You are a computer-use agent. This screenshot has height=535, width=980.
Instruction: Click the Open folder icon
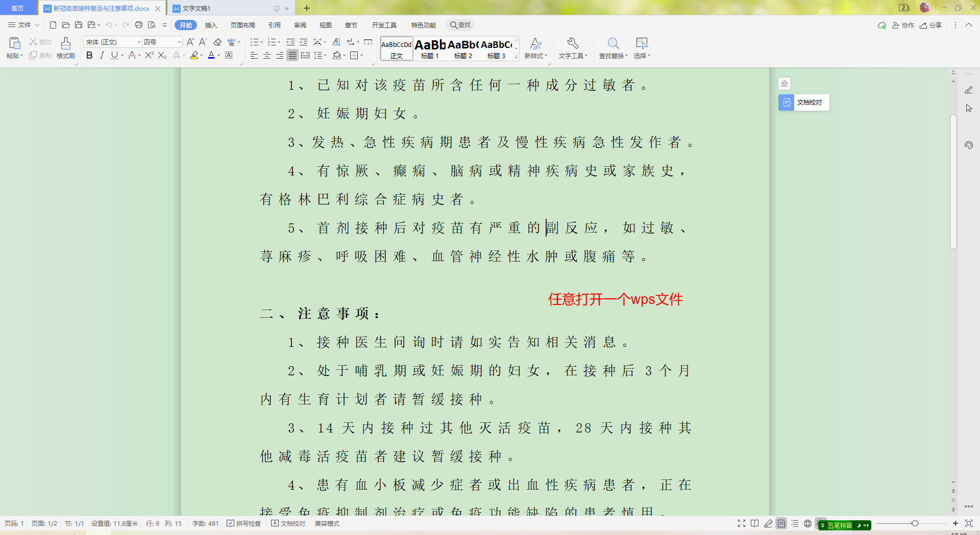[66, 25]
